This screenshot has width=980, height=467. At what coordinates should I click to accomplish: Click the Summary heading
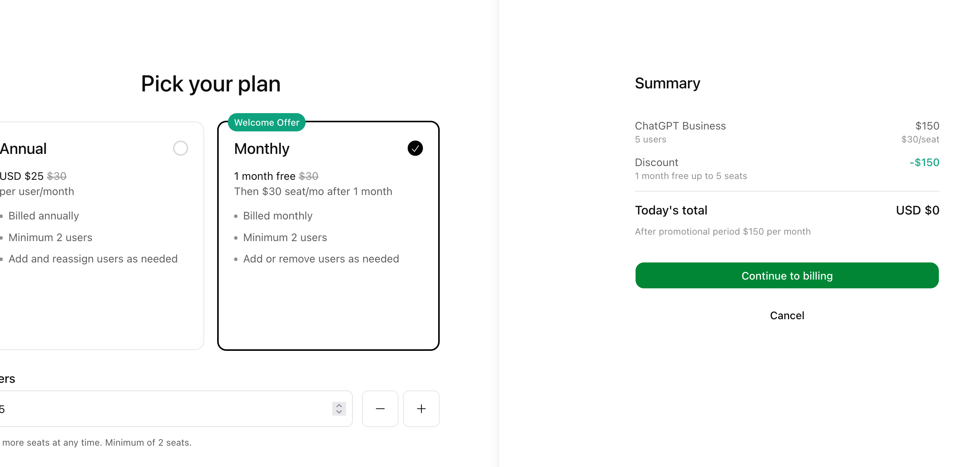(x=668, y=83)
